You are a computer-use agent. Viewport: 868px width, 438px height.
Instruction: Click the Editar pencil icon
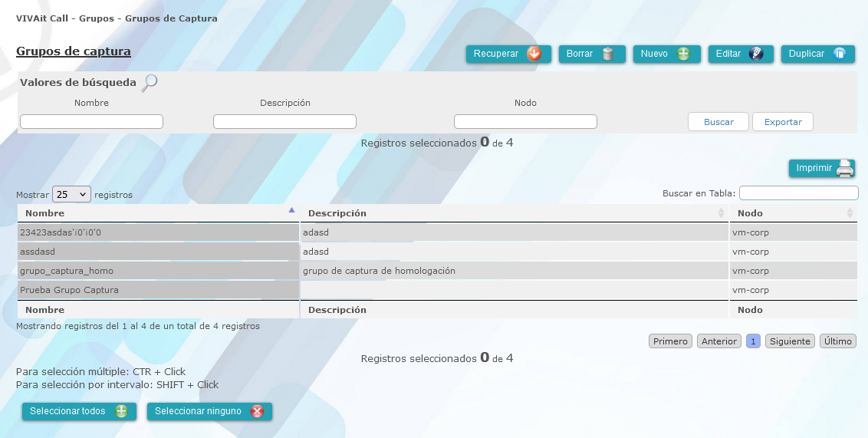click(x=755, y=54)
